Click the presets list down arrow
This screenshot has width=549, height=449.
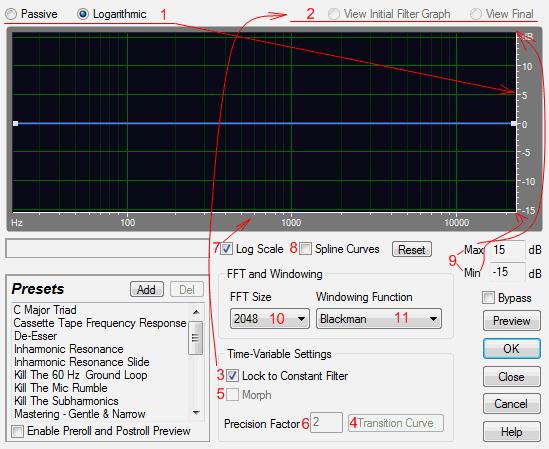(196, 413)
